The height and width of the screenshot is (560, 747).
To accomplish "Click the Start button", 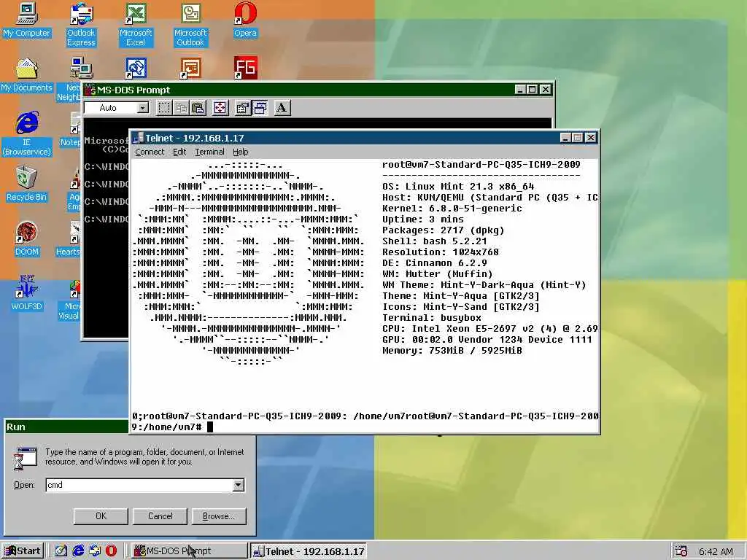I will [23, 551].
